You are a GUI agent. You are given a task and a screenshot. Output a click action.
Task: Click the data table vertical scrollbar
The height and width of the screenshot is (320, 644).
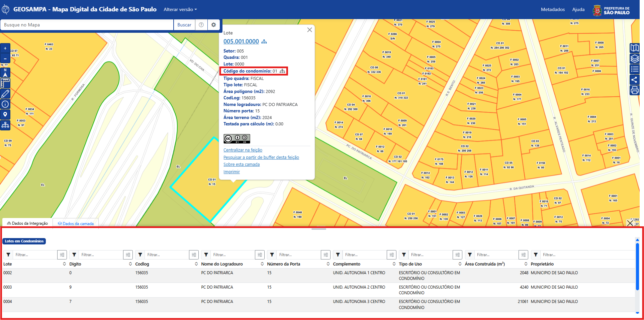pyautogui.click(x=637, y=266)
